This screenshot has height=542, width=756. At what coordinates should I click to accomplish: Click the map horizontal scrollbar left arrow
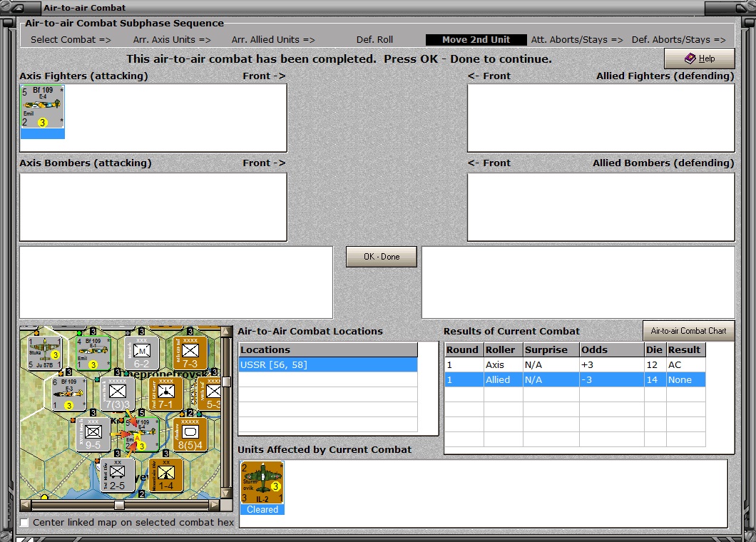pyautogui.click(x=26, y=505)
